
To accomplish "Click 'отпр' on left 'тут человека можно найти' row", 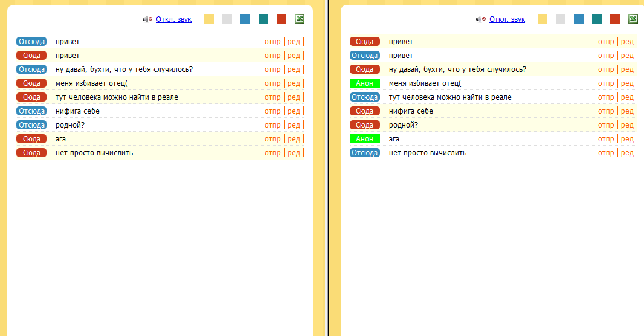I will pos(272,97).
